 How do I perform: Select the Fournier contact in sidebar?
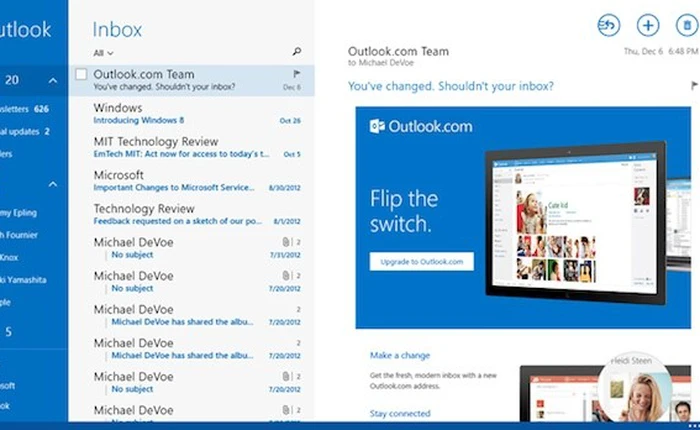pyautogui.click(x=19, y=235)
